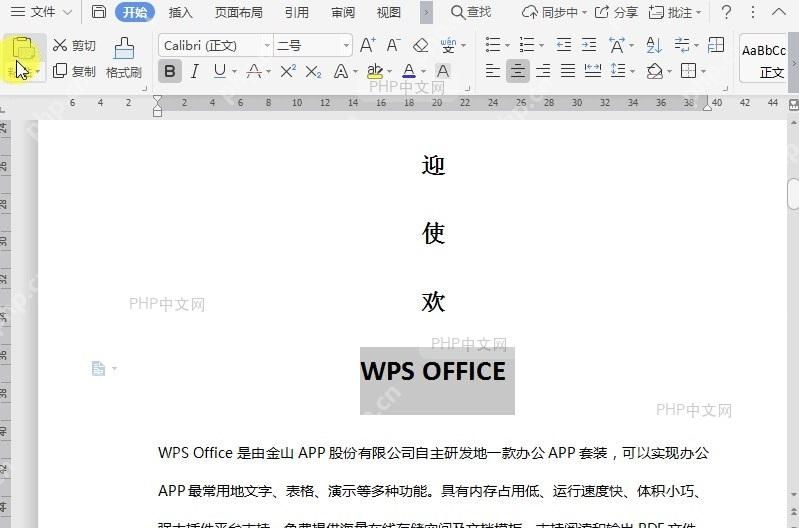The image size is (799, 528).
Task: Open the font color dropdown arrow
Action: pos(423,72)
